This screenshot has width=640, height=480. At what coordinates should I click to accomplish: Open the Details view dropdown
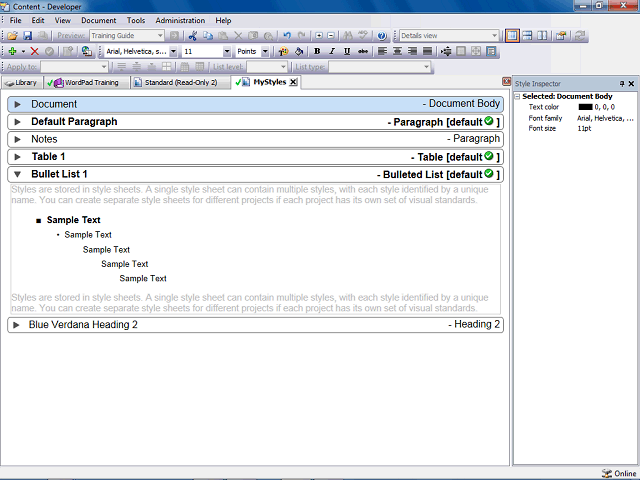[494, 36]
